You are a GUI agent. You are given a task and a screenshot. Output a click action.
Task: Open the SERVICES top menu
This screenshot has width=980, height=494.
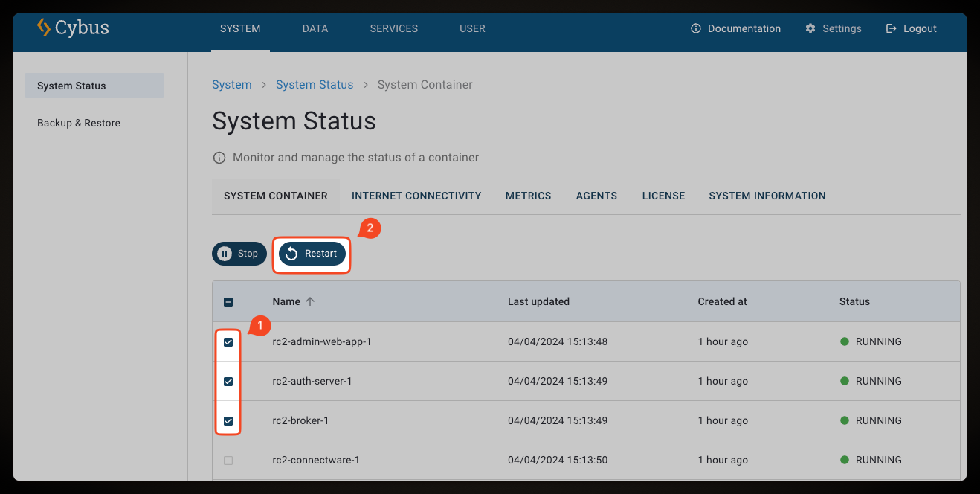tap(394, 29)
